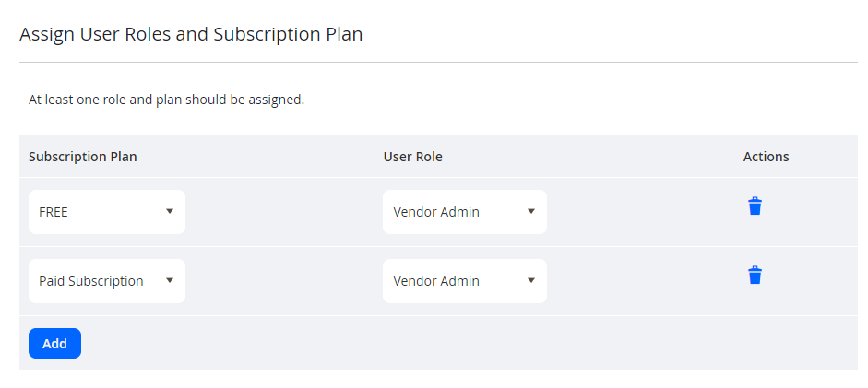Open the FREE subscription plan dropdown
Image resolution: width=868 pixels, height=388 pixels.
(107, 212)
